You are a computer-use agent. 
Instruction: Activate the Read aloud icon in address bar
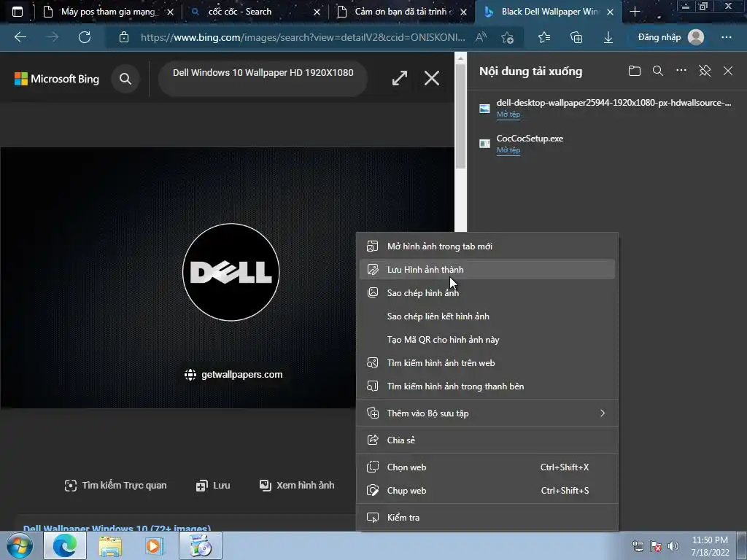point(481,37)
